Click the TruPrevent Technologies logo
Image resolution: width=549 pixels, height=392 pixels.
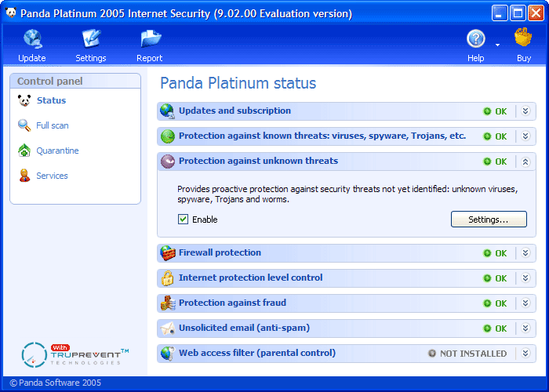pos(75,355)
